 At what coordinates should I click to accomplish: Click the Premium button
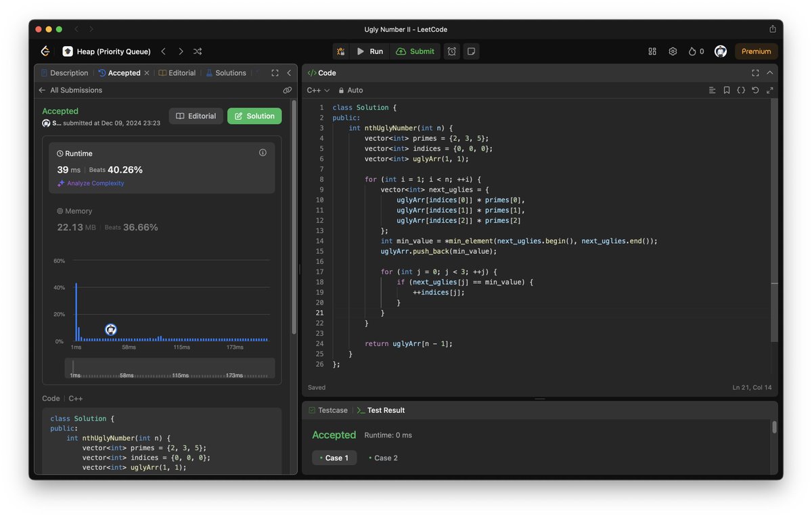tap(756, 51)
